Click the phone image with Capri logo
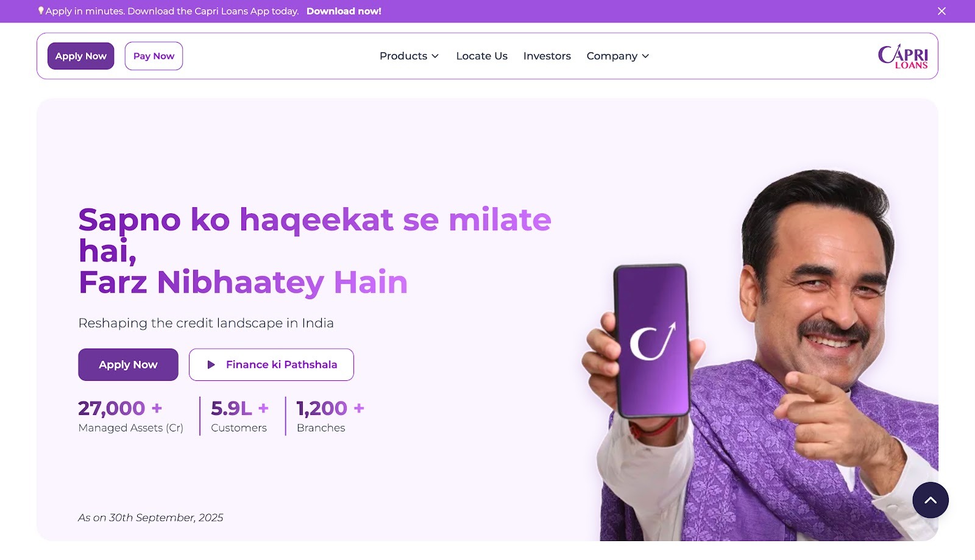 (x=651, y=341)
